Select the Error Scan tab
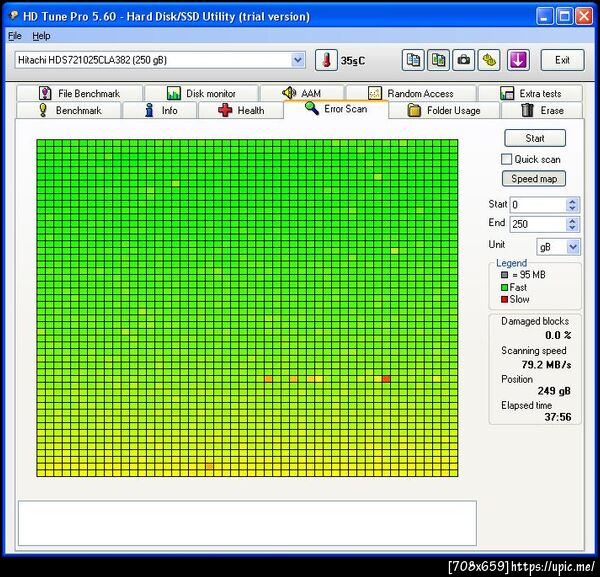The height and width of the screenshot is (577, 600). pos(336,109)
